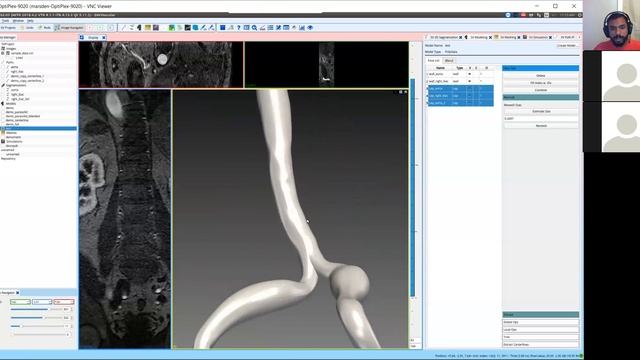
Task: Show more tabs with the tab bar arrow
Action: tap(579, 38)
